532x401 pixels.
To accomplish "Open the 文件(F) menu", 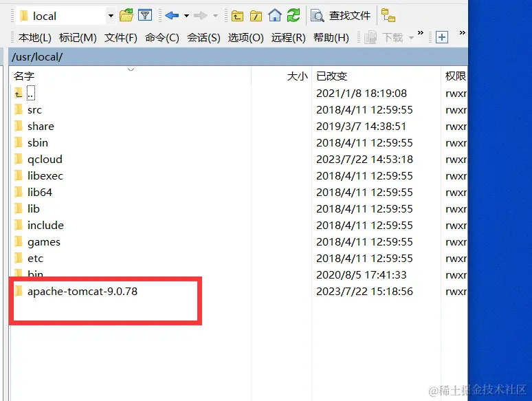I will coord(121,37).
